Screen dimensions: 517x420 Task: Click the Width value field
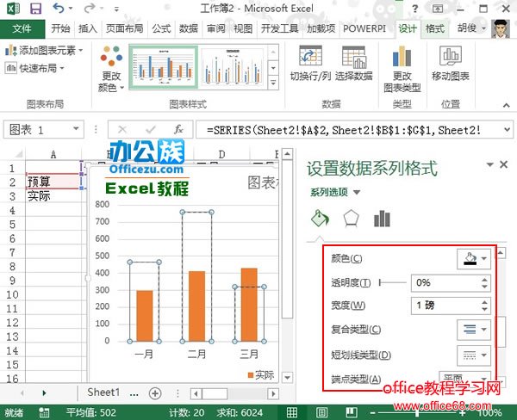coord(446,306)
